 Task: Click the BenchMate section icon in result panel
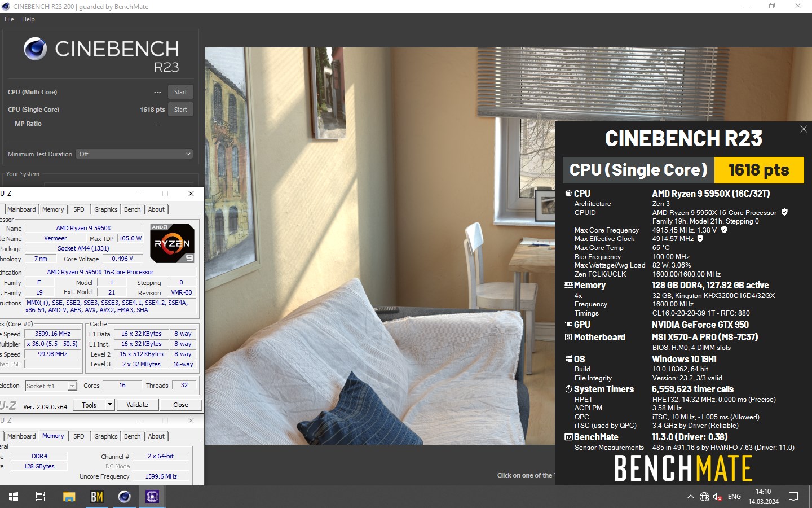pyautogui.click(x=568, y=437)
